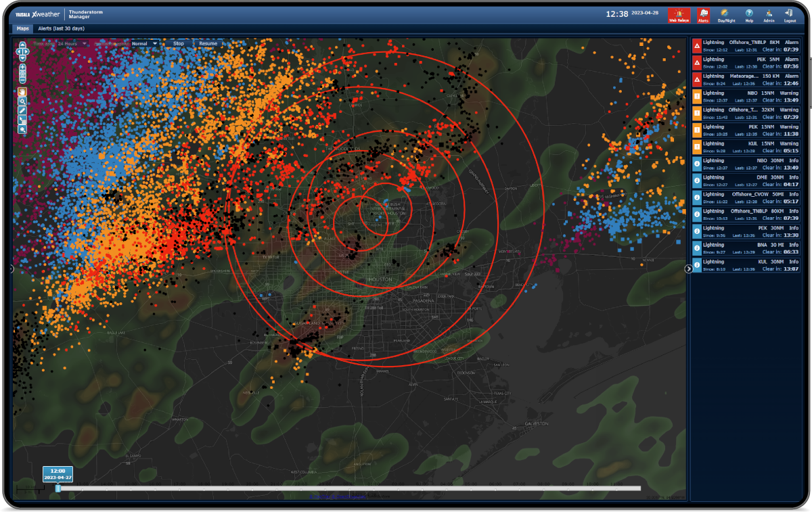Click alarm icon for PEK 5NM

696,63
